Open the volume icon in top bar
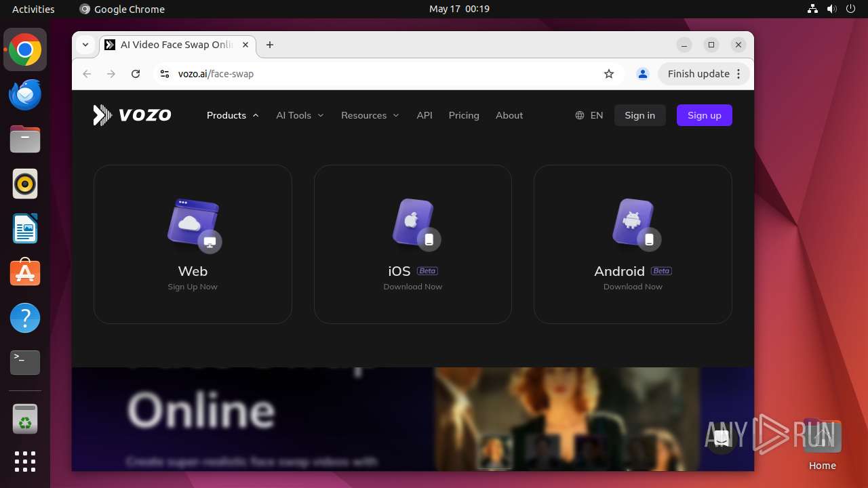Image resolution: width=868 pixels, height=488 pixels. click(831, 9)
